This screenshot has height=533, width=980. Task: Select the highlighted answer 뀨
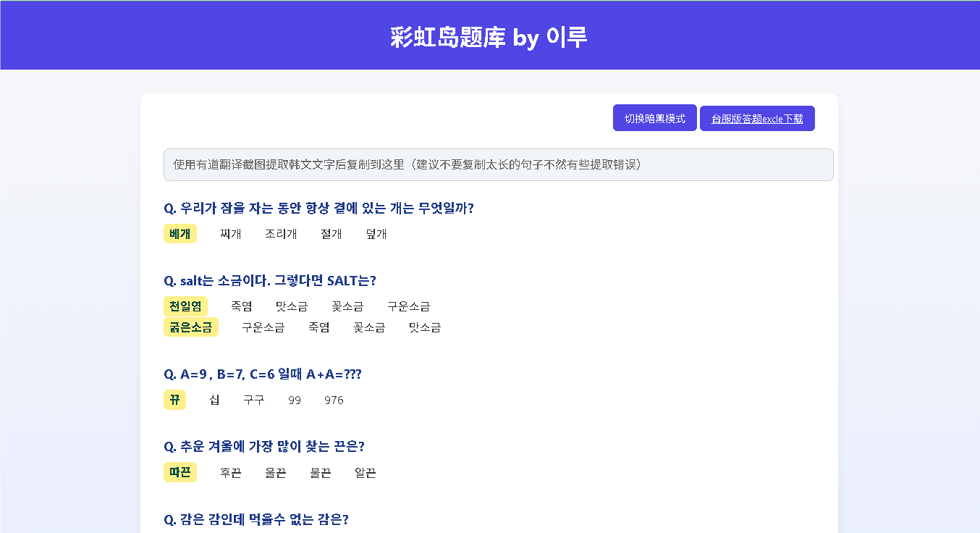[x=174, y=400]
